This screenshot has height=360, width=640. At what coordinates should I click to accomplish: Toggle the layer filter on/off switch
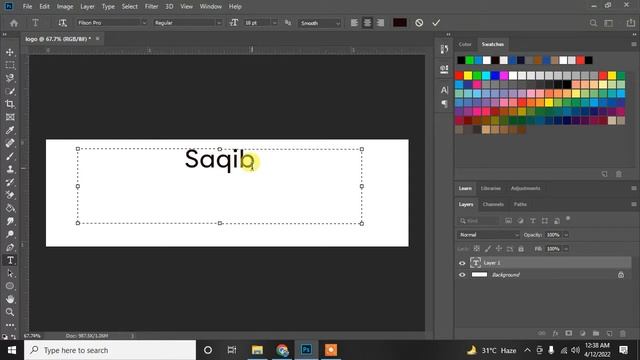click(568, 219)
